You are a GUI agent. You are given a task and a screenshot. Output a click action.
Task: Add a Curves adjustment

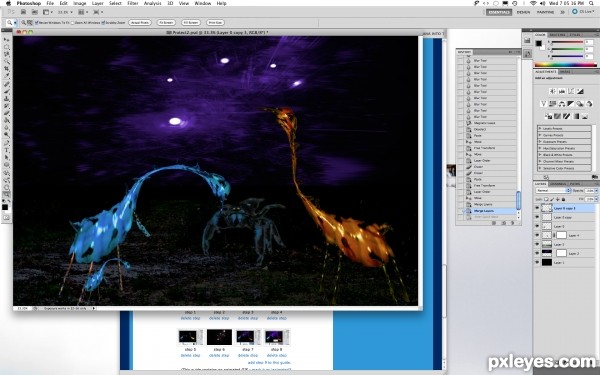pos(571,91)
